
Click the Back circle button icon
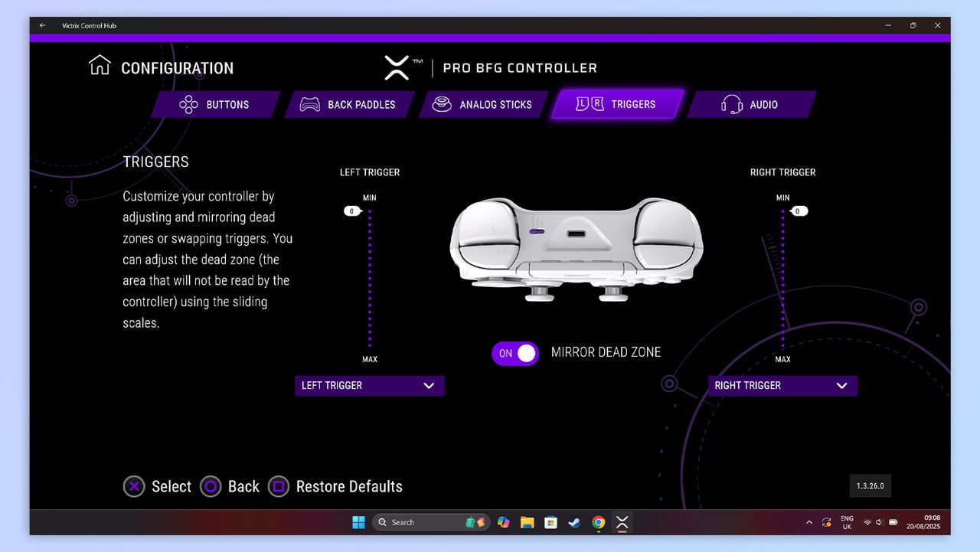pos(211,486)
